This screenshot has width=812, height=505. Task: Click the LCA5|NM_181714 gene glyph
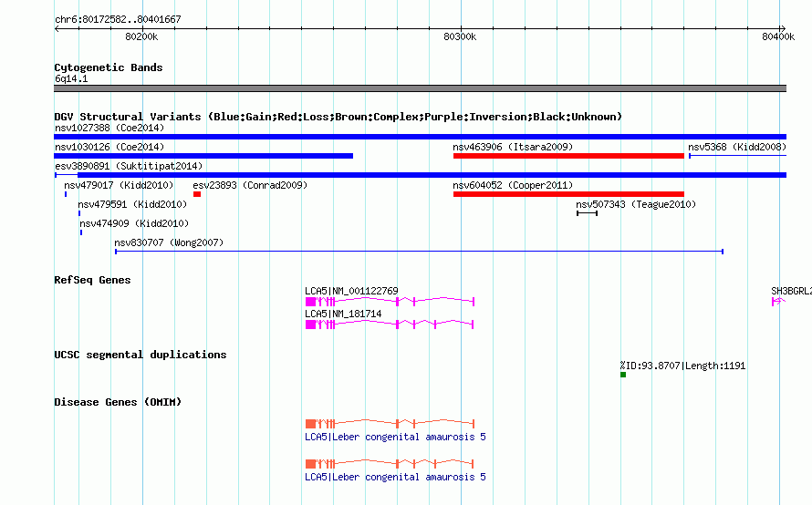coord(390,325)
